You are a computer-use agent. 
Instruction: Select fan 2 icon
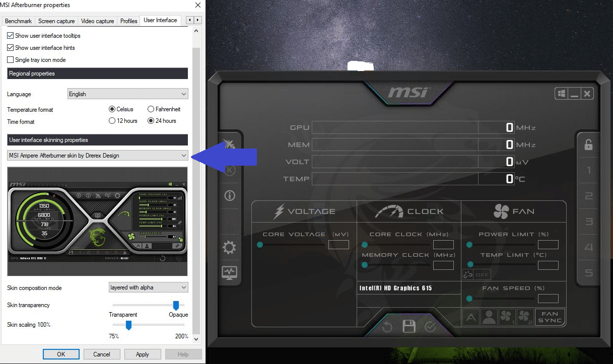pos(524,317)
